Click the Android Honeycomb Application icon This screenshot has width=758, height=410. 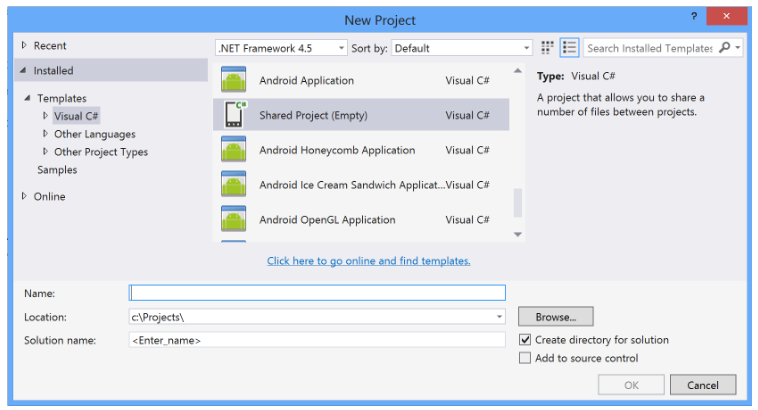coord(233,149)
